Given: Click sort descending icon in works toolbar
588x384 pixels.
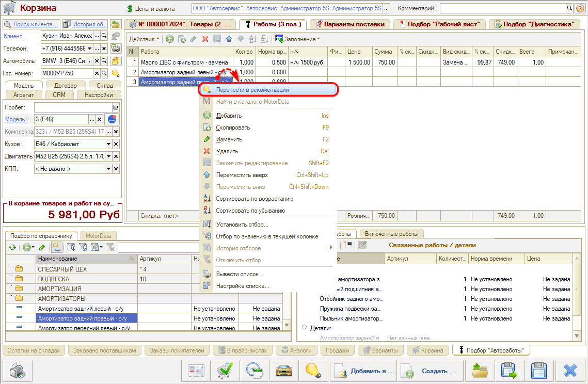Looking at the screenshot, I should click(x=265, y=39).
